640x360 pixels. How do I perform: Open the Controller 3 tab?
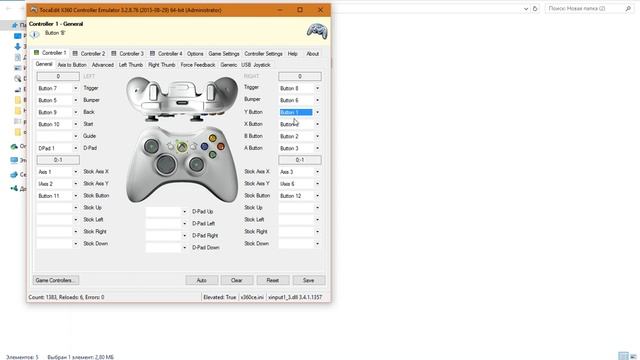click(x=127, y=53)
